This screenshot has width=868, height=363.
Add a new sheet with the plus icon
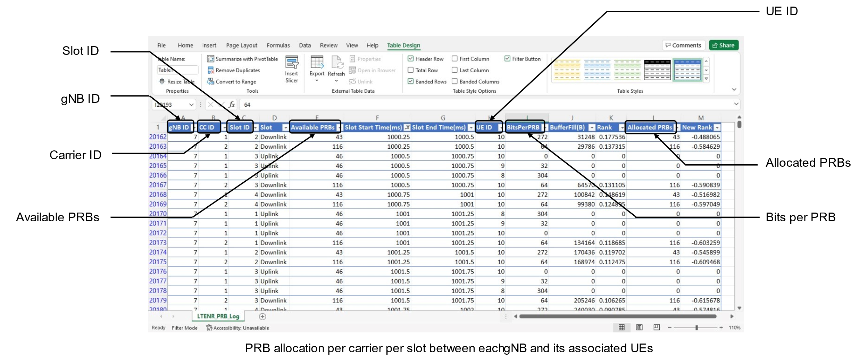(262, 316)
